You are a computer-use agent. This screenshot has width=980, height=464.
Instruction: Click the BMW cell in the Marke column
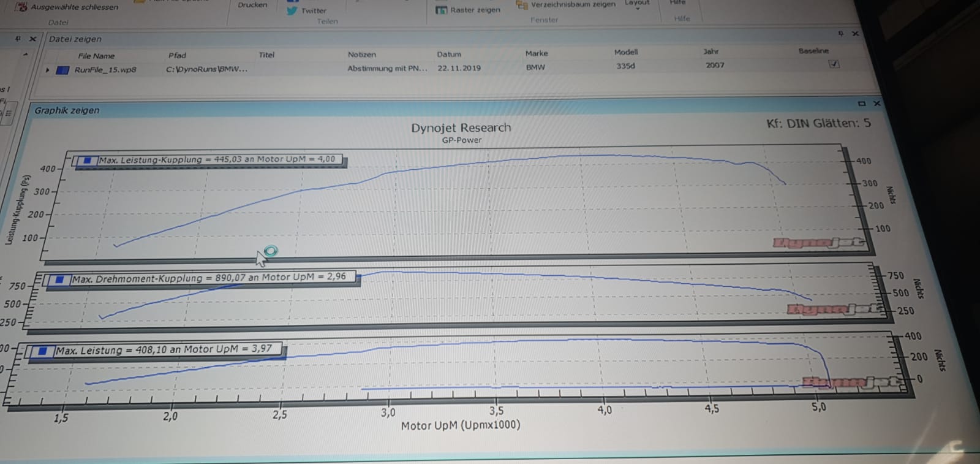point(535,67)
